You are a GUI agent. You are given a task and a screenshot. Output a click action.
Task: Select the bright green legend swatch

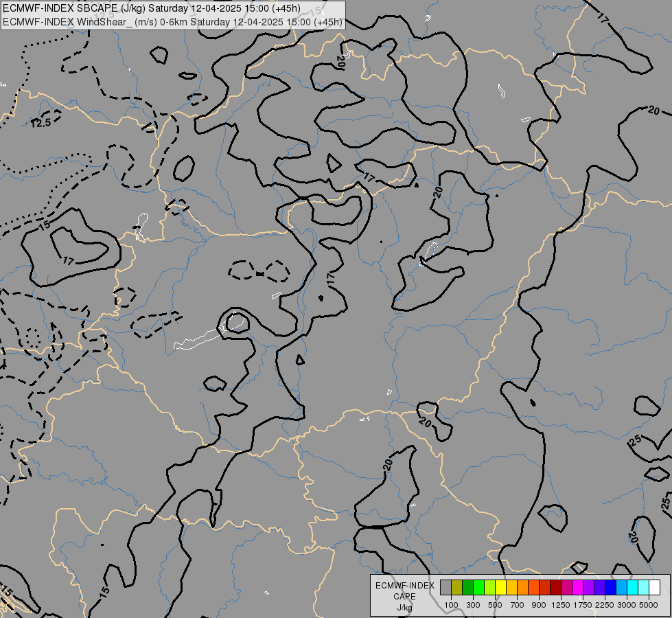point(478,588)
